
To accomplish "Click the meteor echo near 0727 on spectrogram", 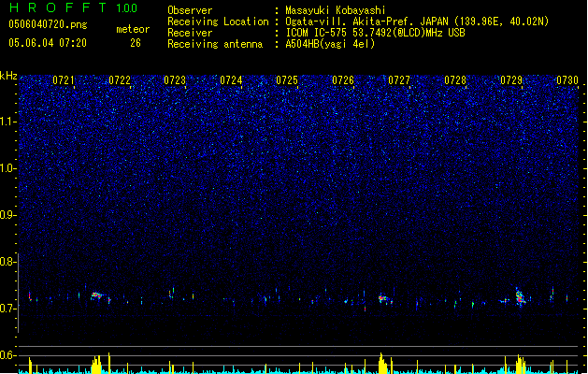I will (x=384, y=299).
